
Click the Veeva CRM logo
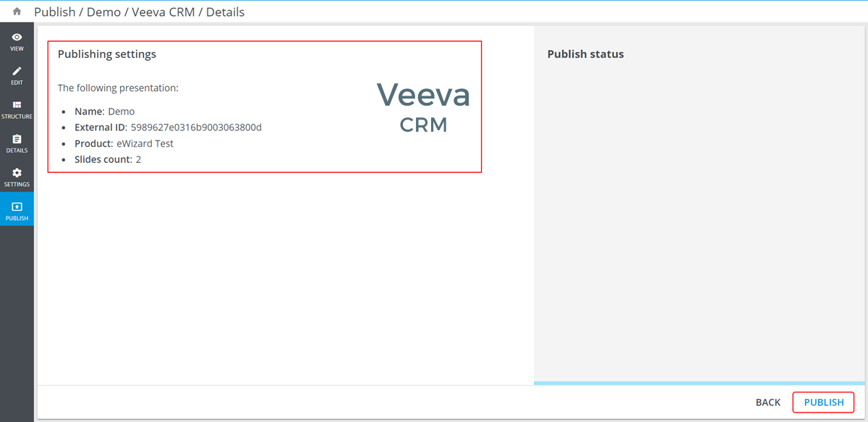(x=423, y=106)
